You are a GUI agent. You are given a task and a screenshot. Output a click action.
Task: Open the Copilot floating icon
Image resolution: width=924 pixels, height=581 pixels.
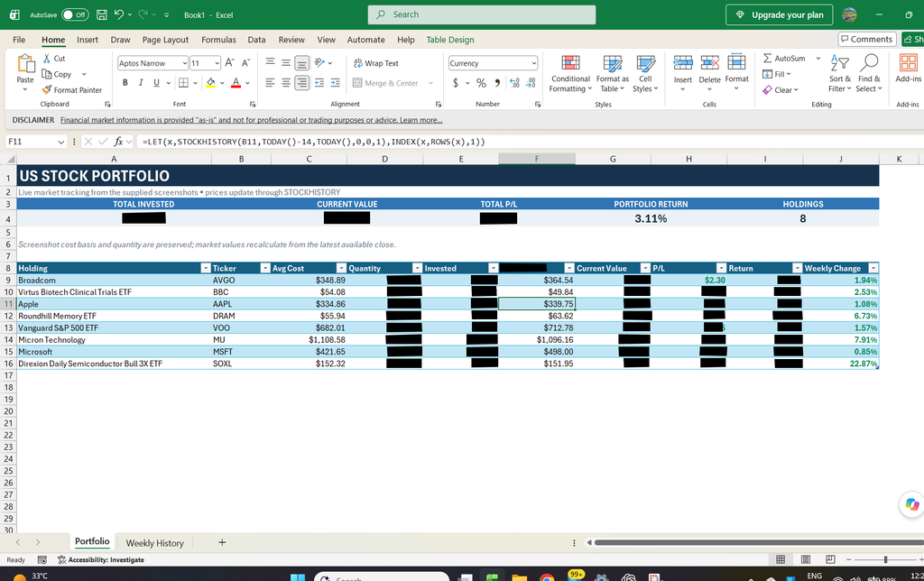(x=912, y=504)
